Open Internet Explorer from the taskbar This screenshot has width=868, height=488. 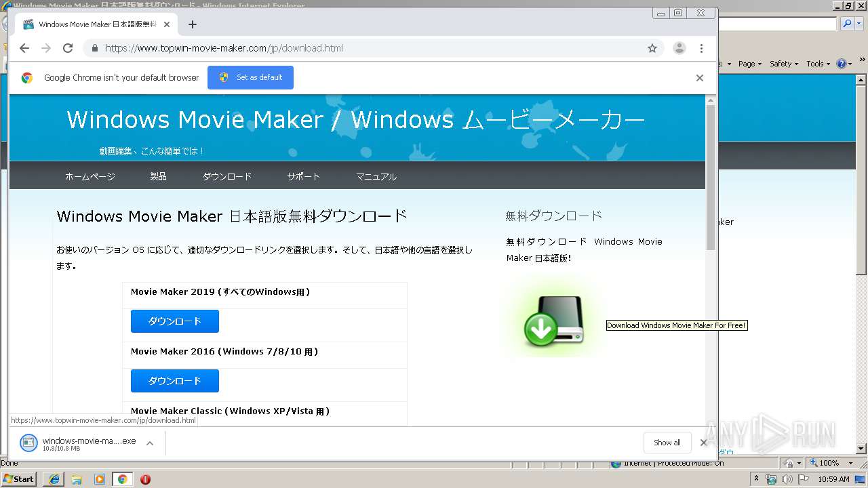pyautogui.click(x=54, y=479)
